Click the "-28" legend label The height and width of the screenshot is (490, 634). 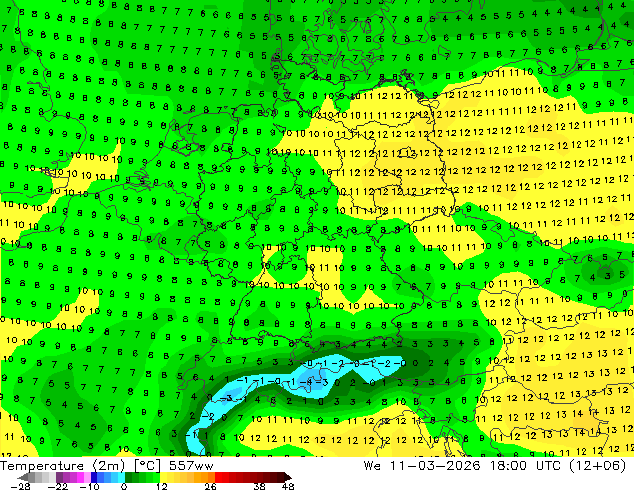pos(20,486)
